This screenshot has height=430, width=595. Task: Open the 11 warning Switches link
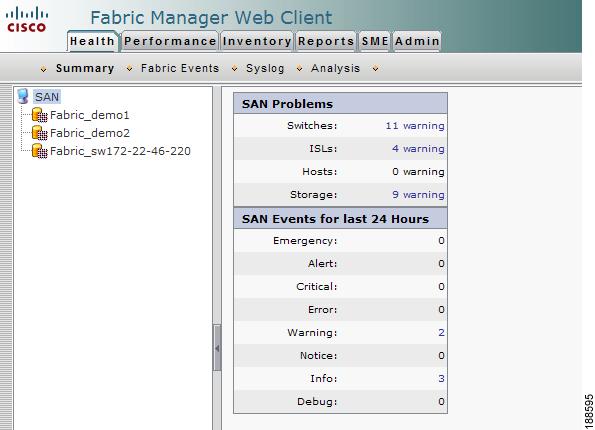[x=415, y=126]
